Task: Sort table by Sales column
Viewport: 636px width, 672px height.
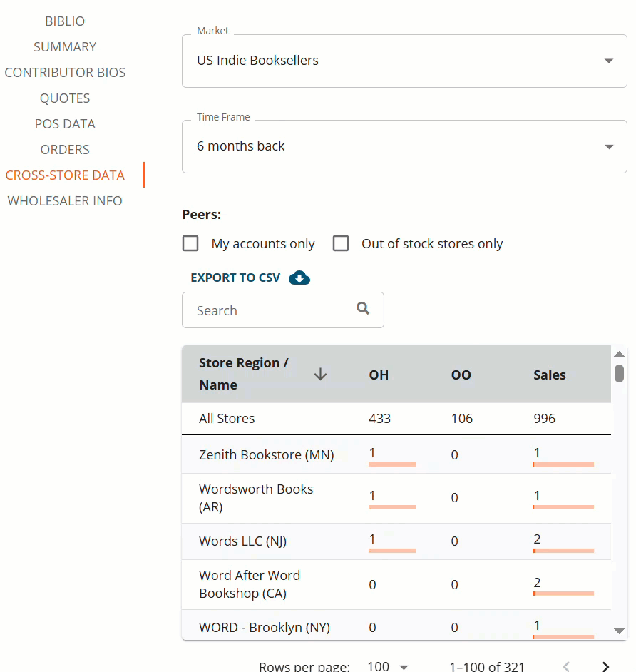Action: pyautogui.click(x=550, y=375)
